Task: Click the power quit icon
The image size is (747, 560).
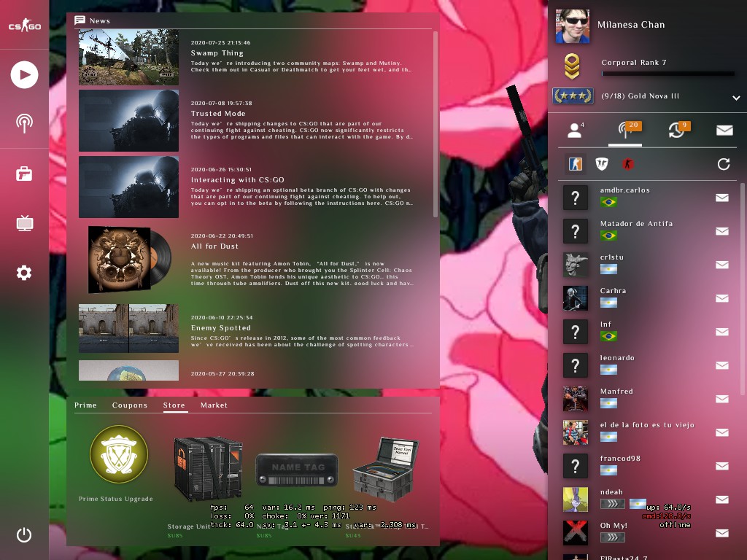Action: (x=24, y=534)
